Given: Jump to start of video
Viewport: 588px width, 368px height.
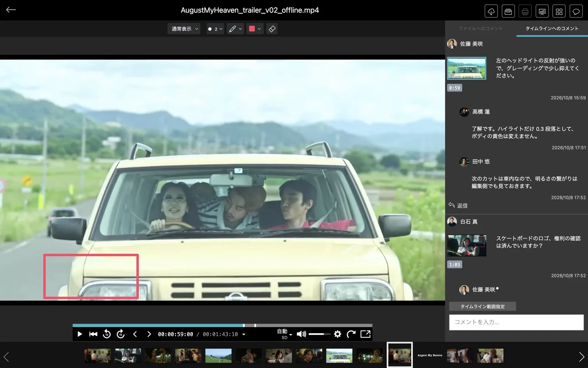Looking at the screenshot, I should click(93, 334).
